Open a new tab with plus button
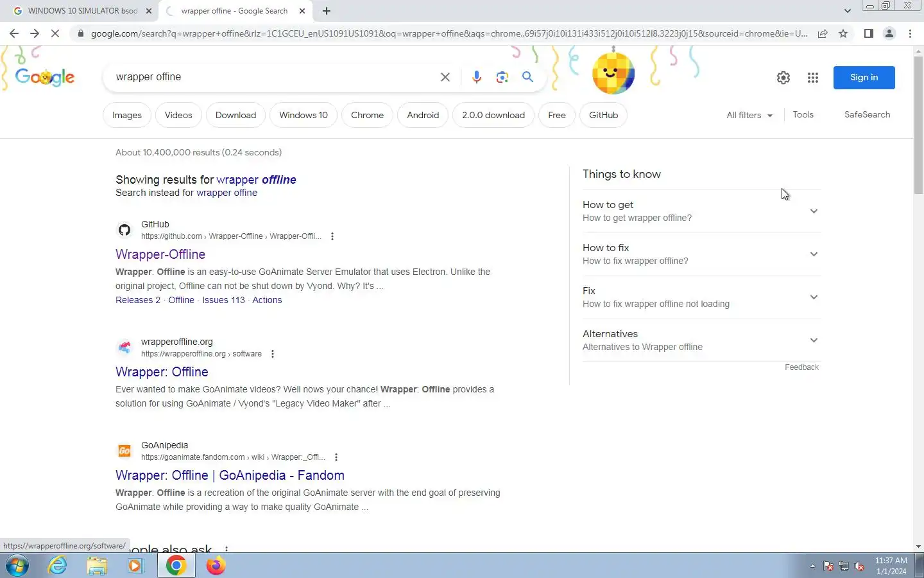The image size is (924, 578). click(327, 11)
